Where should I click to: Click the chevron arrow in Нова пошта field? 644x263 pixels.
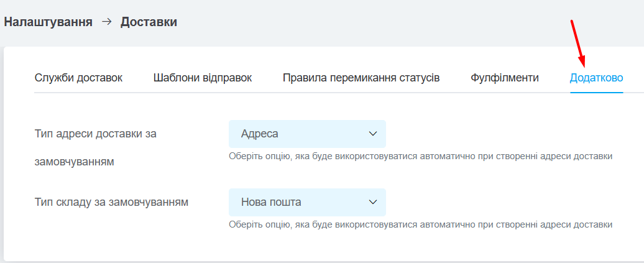click(x=373, y=202)
